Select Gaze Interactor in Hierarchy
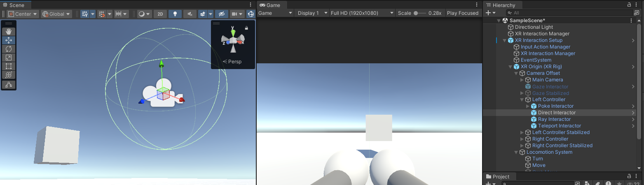644x185 pixels. (x=550, y=86)
